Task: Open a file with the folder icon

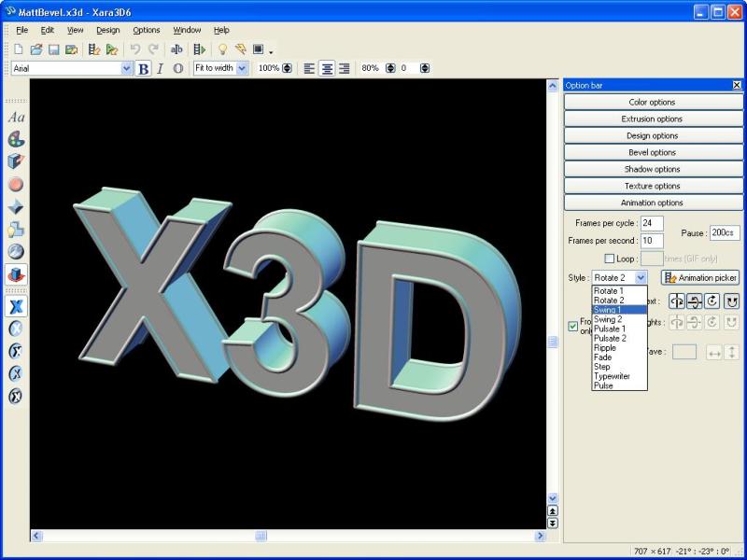Action: tap(36, 49)
